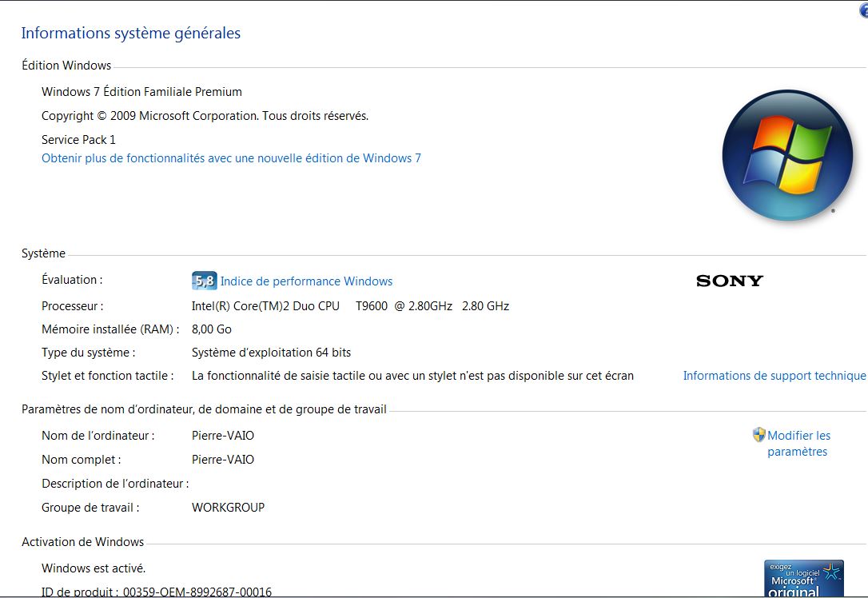Image resolution: width=868 pixels, height=598 pixels.
Task: Click the Microsoft original software badge
Action: [x=804, y=579]
